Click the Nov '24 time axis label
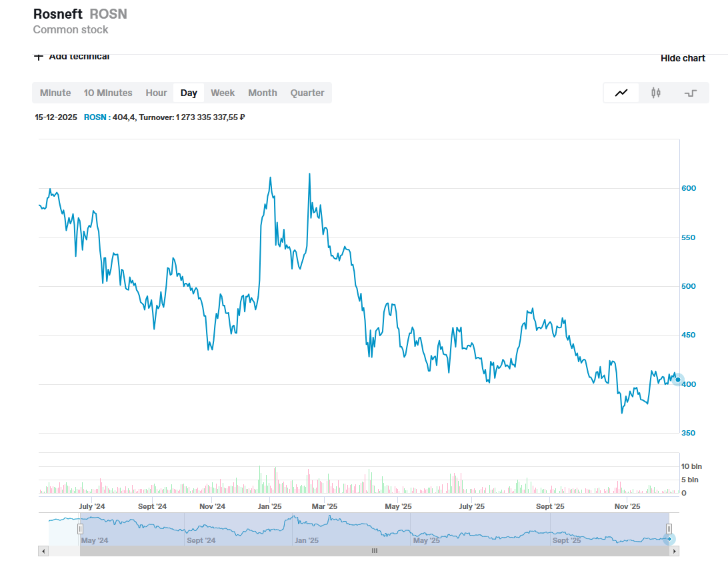 click(212, 506)
